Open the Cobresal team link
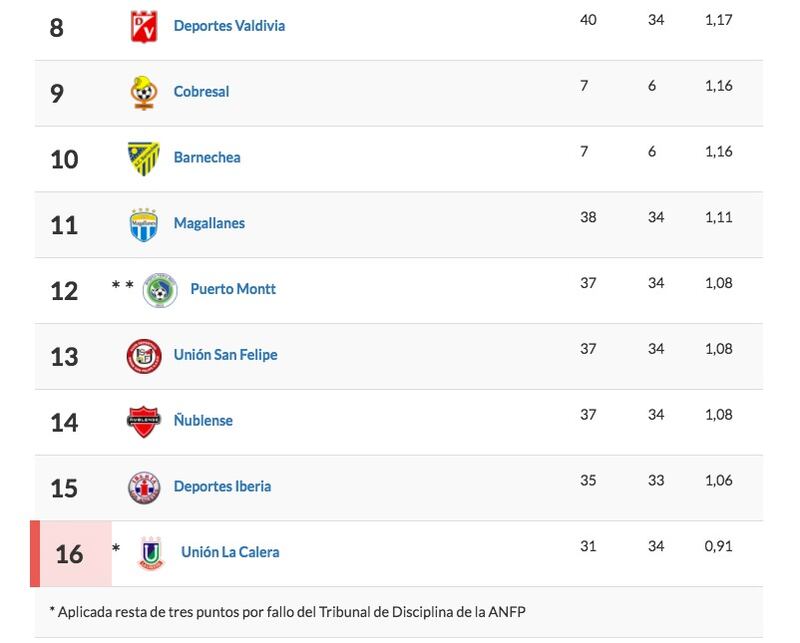Screen dimensions: 800x643 [201, 92]
